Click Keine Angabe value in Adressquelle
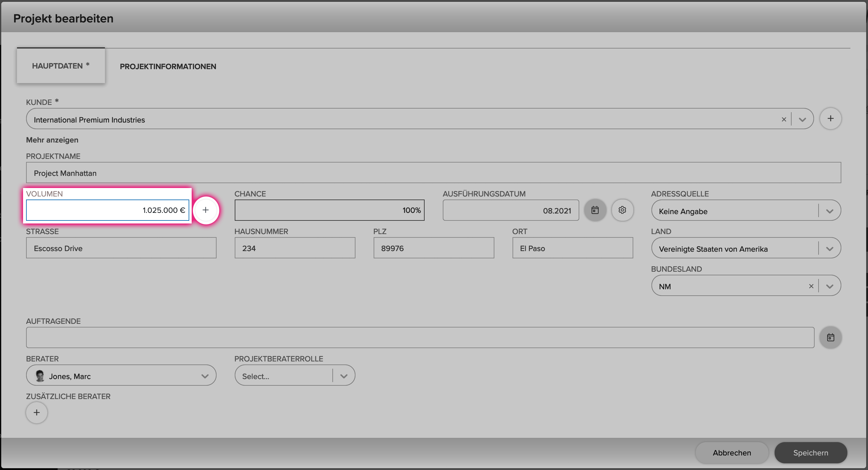Screen dimensions: 868x470 pyautogui.click(x=683, y=211)
